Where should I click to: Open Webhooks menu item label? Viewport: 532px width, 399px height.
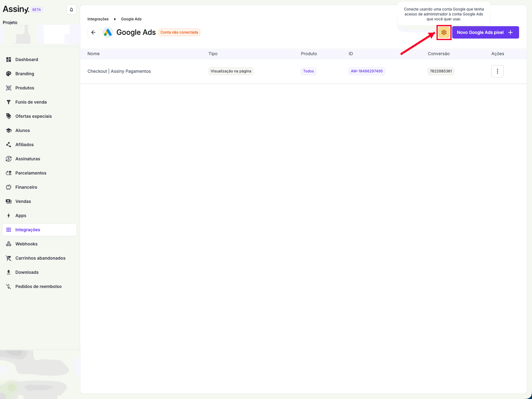pyautogui.click(x=26, y=244)
